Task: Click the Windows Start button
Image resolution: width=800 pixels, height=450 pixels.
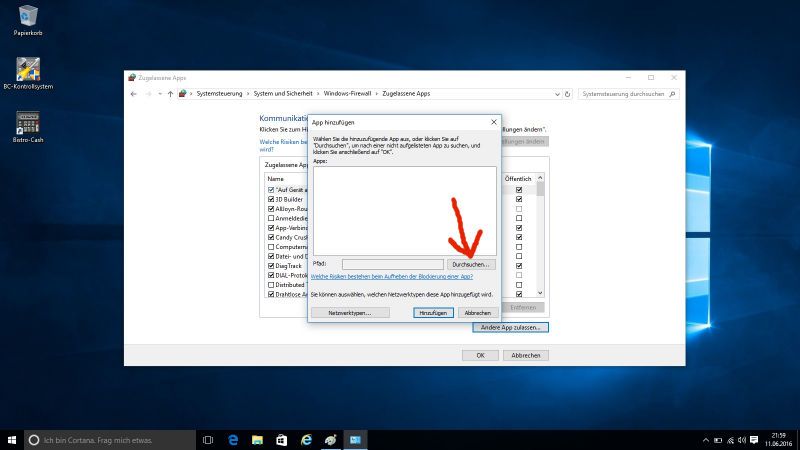Action: [x=11, y=439]
